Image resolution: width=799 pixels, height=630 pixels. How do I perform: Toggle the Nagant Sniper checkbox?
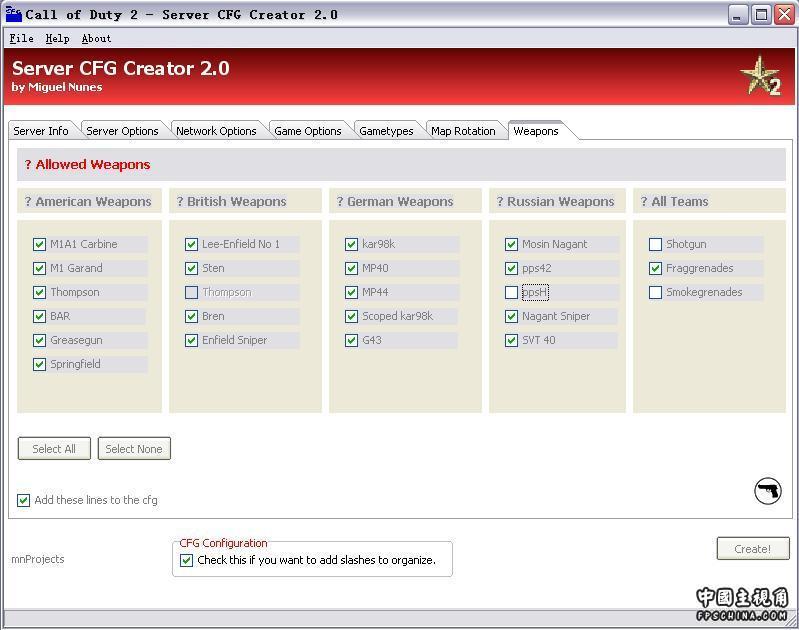(511, 316)
